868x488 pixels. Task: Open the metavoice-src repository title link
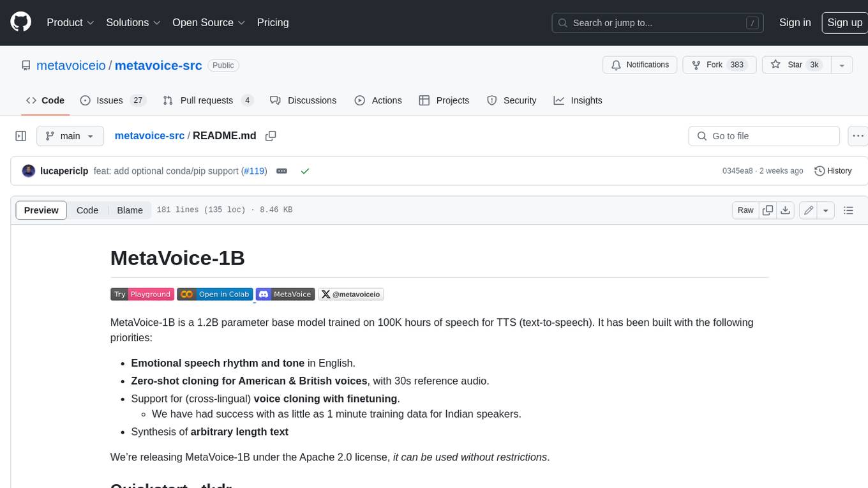click(x=158, y=65)
